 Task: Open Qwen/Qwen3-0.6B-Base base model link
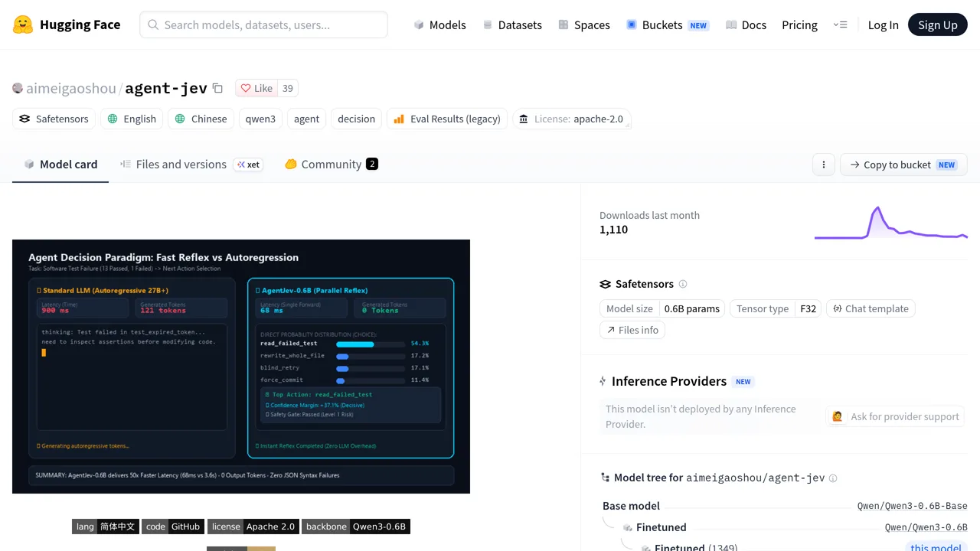point(912,506)
